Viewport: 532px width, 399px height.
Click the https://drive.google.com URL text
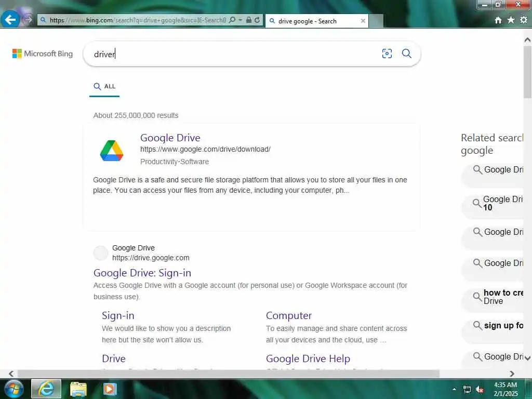pos(151,258)
